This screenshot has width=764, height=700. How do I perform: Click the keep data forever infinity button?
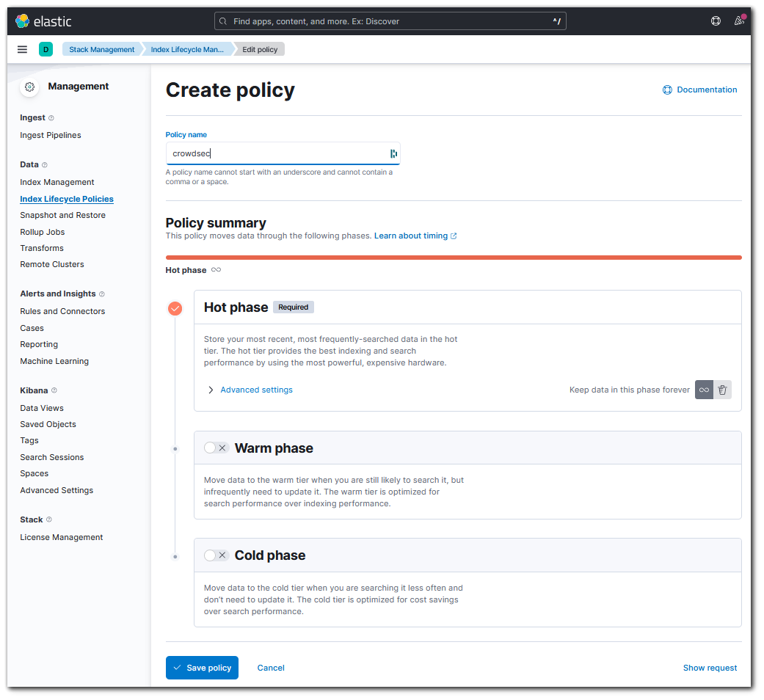704,390
